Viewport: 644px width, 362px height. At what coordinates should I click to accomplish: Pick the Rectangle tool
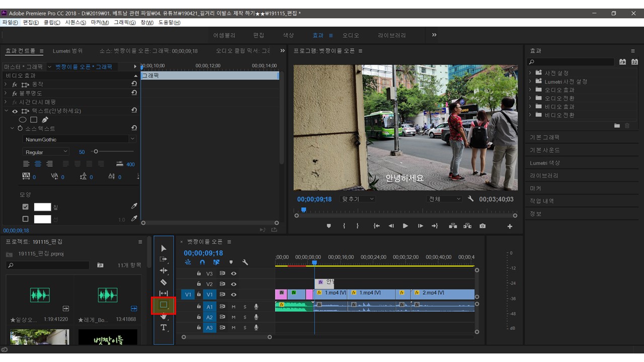(x=164, y=305)
